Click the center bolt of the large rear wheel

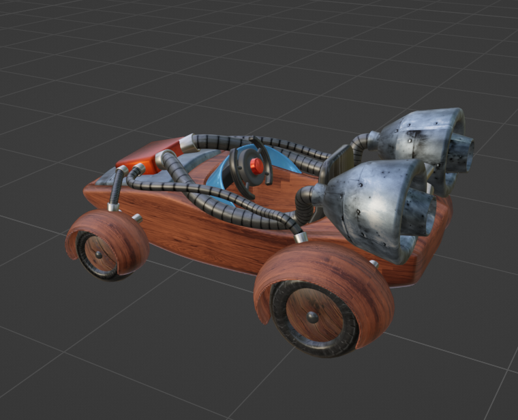point(312,318)
